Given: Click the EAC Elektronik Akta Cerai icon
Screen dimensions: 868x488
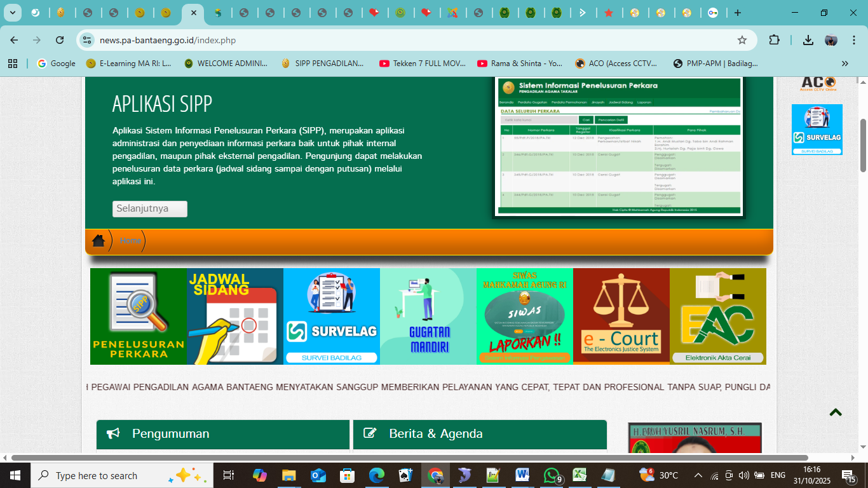Looking at the screenshot, I should point(718,316).
